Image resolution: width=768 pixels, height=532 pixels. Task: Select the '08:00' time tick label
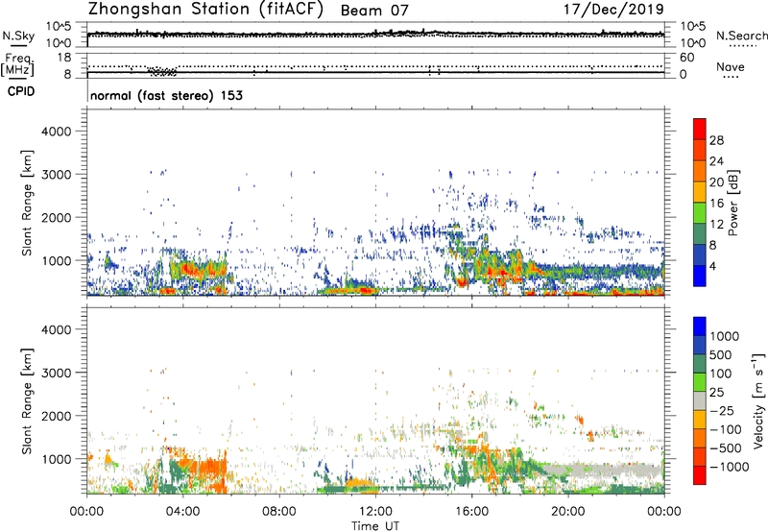pyautogui.click(x=279, y=512)
